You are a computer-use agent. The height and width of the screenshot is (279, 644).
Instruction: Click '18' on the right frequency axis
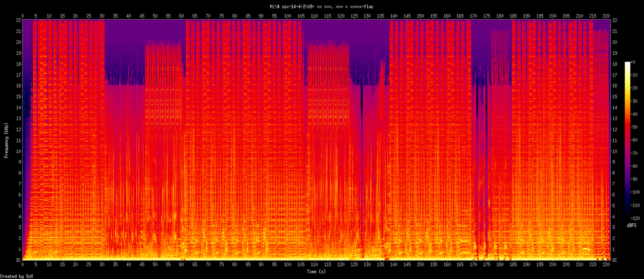pyautogui.click(x=615, y=64)
